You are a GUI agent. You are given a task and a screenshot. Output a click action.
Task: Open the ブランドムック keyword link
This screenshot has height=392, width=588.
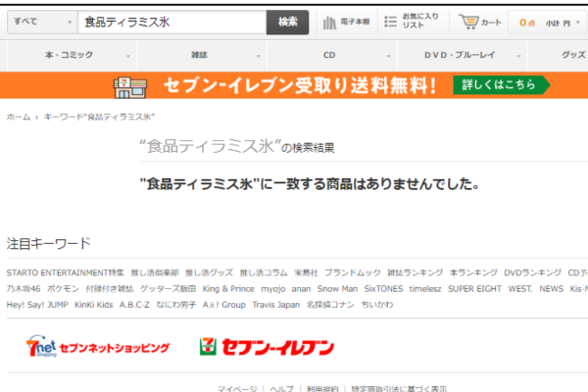[x=353, y=272]
